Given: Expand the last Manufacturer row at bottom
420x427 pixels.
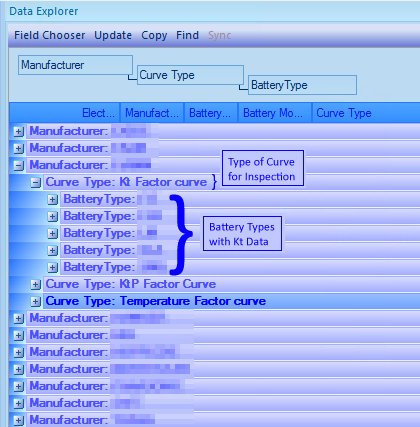Looking at the screenshot, I should point(19,421).
